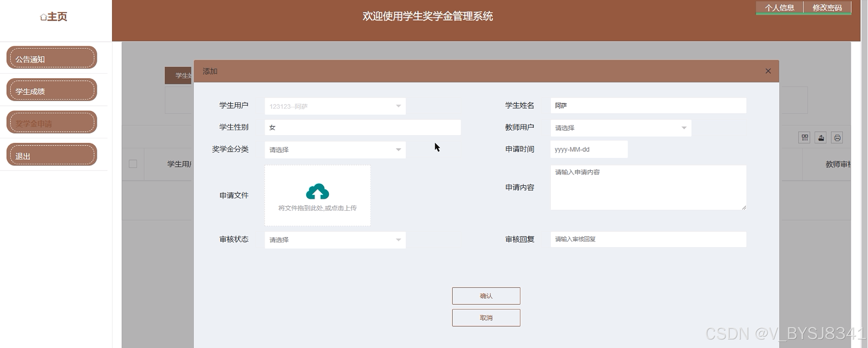
Task: Click the 审核回复 input field
Action: tap(648, 239)
